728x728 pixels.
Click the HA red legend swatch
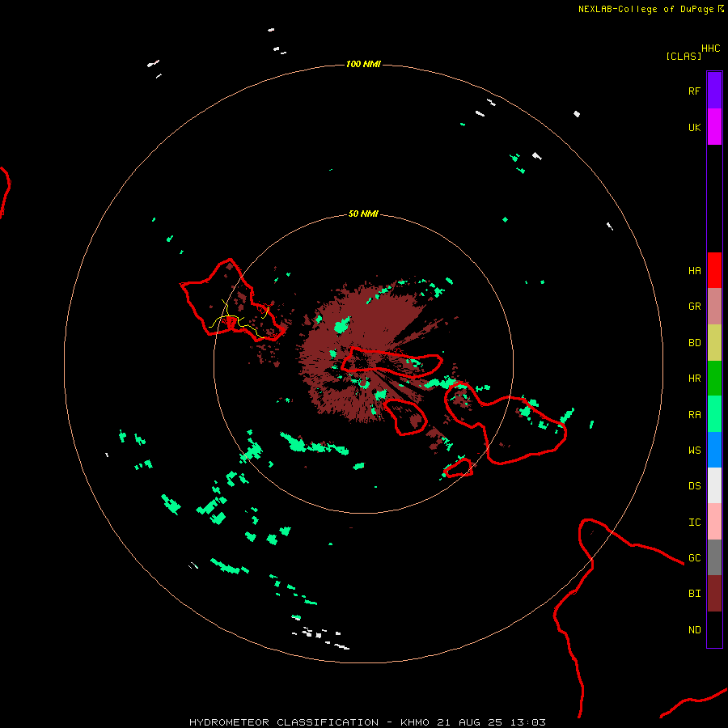click(x=714, y=270)
